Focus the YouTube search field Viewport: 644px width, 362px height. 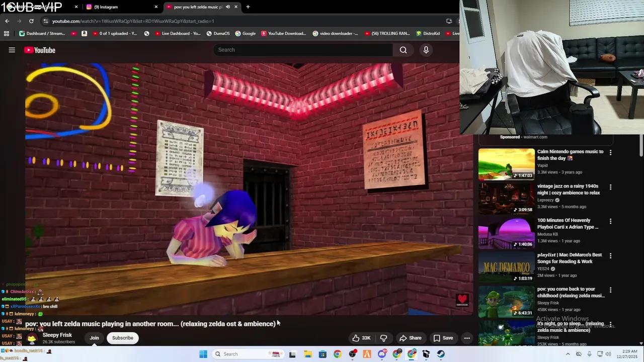coord(303,50)
